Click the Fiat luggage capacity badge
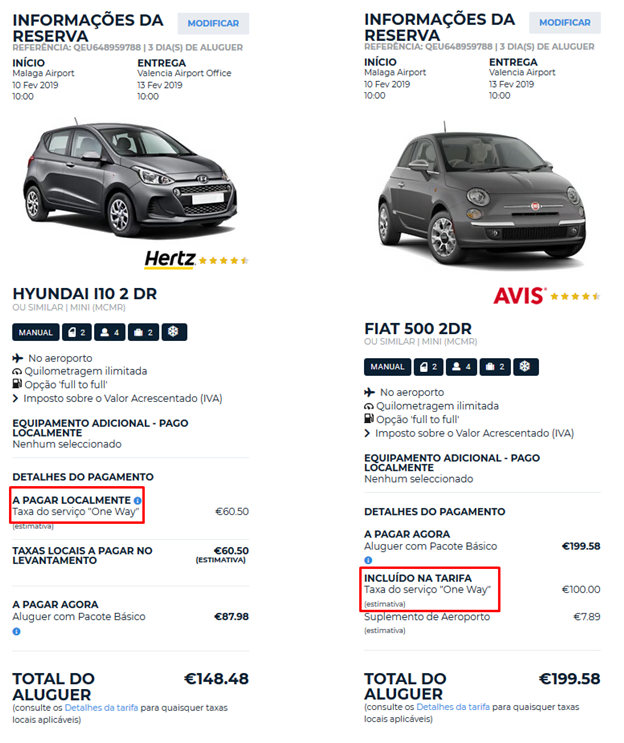Screen dimensions: 624x743 pyautogui.click(x=494, y=367)
